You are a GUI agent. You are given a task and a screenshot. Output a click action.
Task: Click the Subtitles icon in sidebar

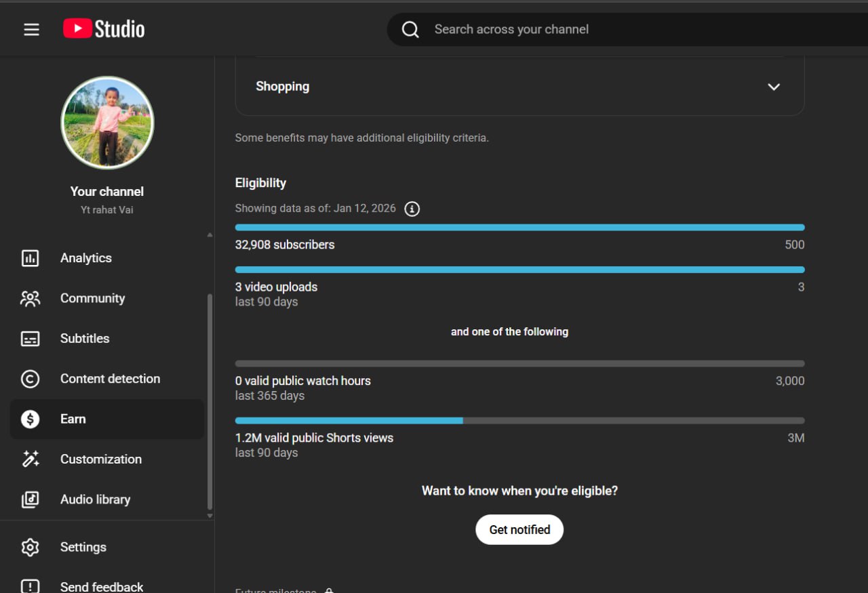[x=30, y=339]
